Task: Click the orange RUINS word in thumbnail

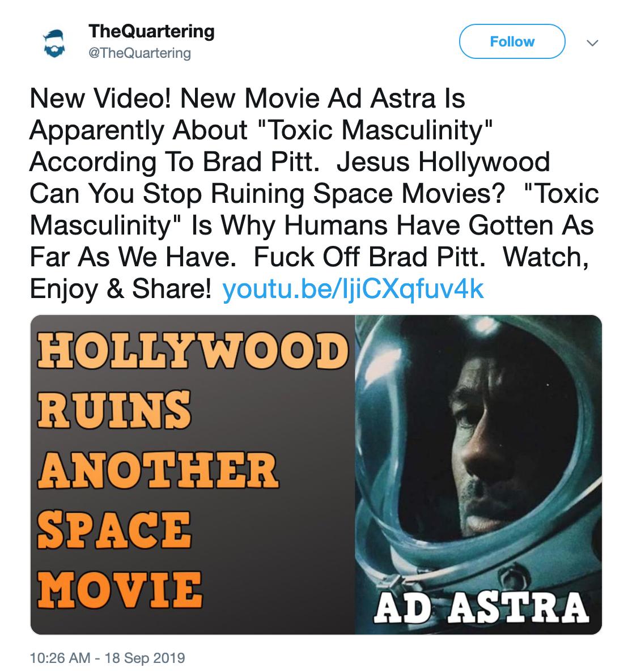Action: [113, 410]
